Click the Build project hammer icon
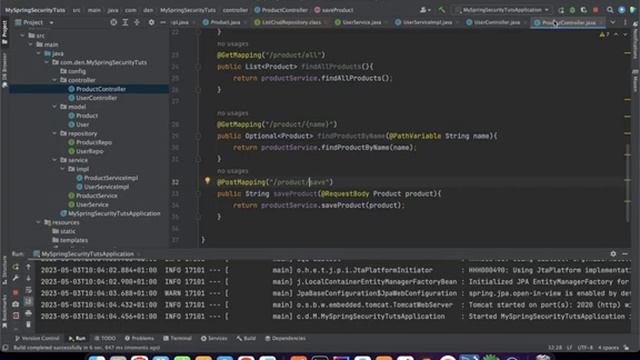This screenshot has height=360, width=640. tap(442, 10)
